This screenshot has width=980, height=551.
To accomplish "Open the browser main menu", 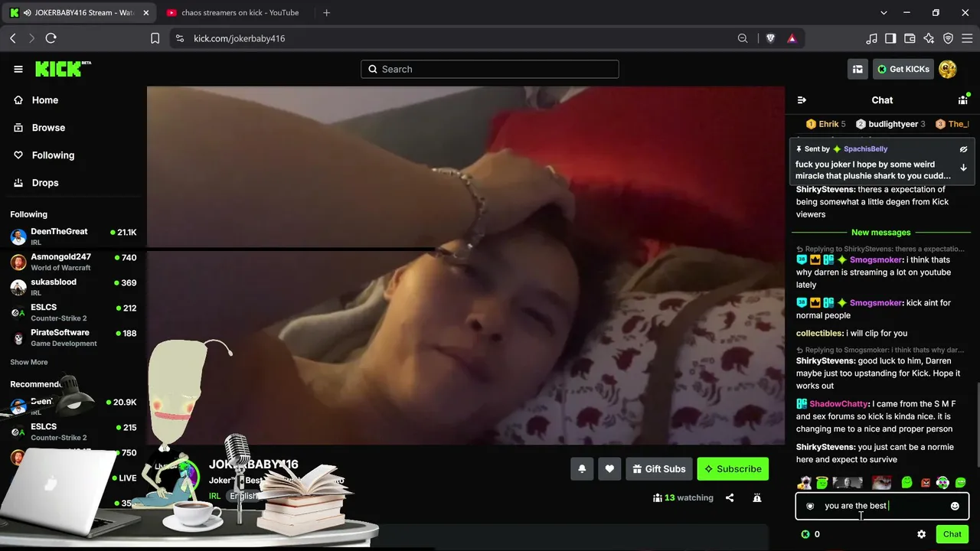I will tap(967, 38).
